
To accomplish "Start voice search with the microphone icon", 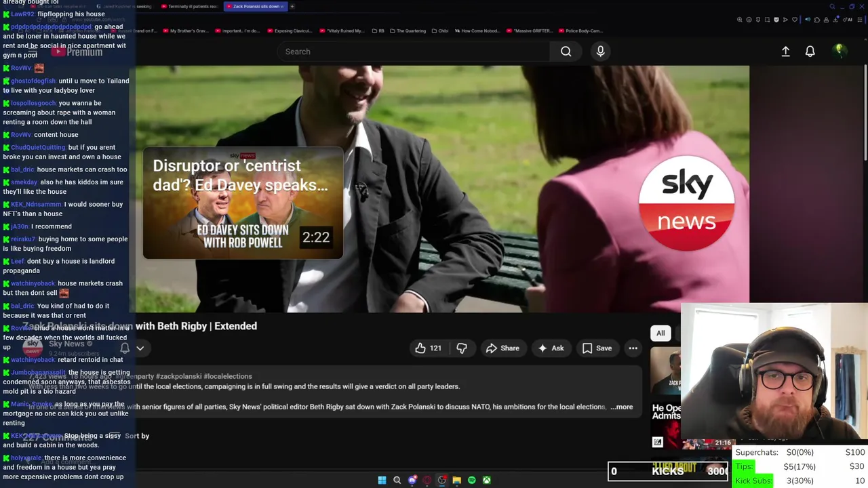I will tap(600, 52).
